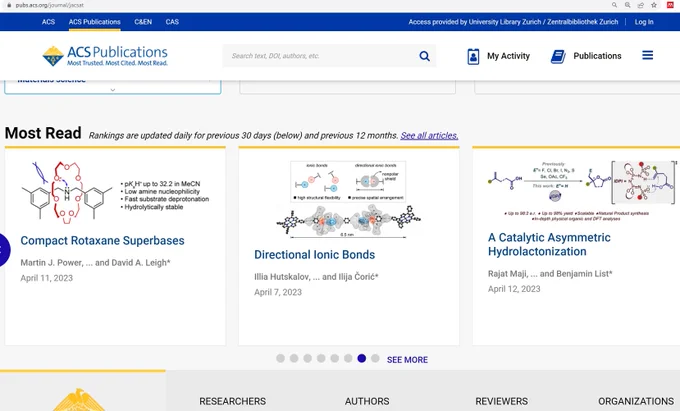Viewport: 680px width, 411px height.
Task: Click authors line 'Rajat Maji, ... and Benjamin List'
Action: click(550, 274)
